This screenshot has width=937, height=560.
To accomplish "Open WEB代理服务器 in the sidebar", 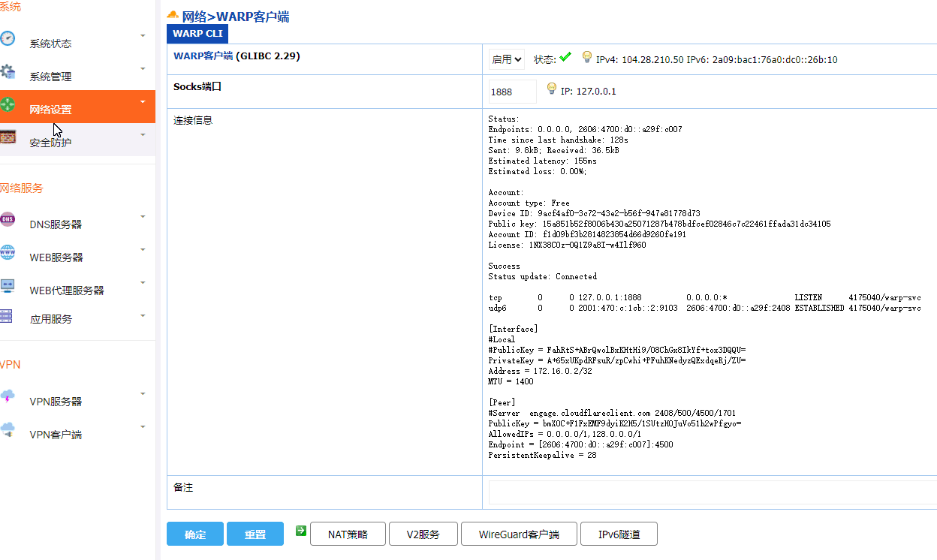I will (67, 291).
